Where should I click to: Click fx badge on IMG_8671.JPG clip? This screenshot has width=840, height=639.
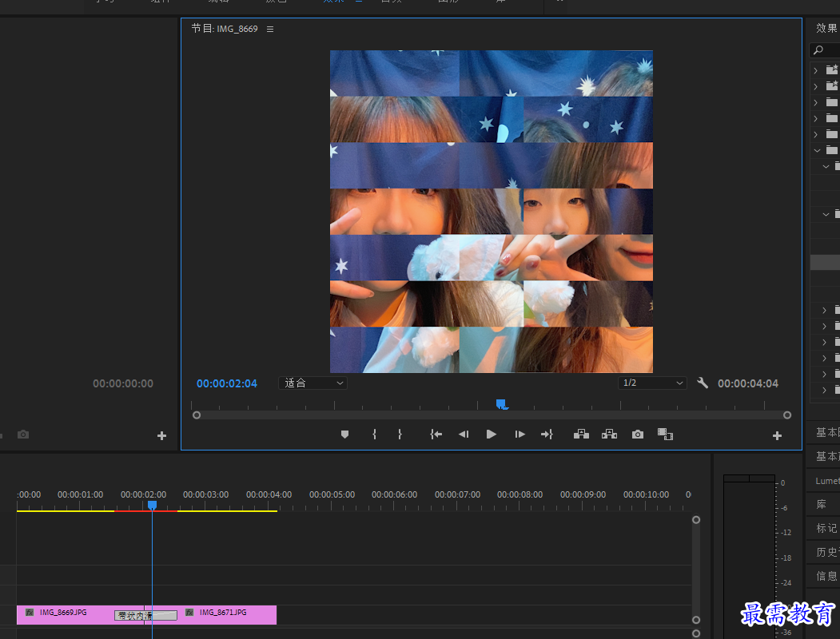tap(189, 612)
